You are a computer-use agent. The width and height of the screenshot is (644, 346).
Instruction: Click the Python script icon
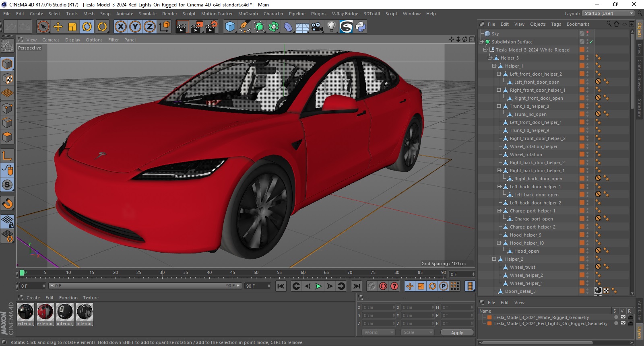pyautogui.click(x=361, y=27)
